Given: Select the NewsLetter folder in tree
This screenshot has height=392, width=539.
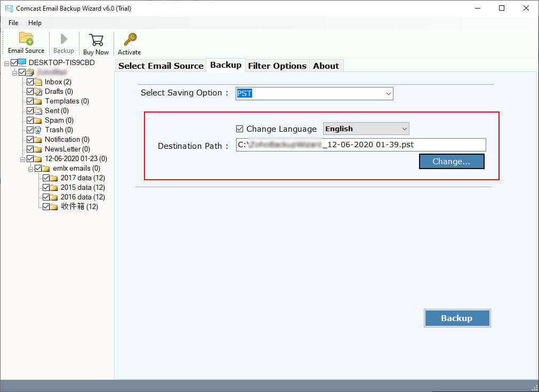Looking at the screenshot, I should click(67, 149).
